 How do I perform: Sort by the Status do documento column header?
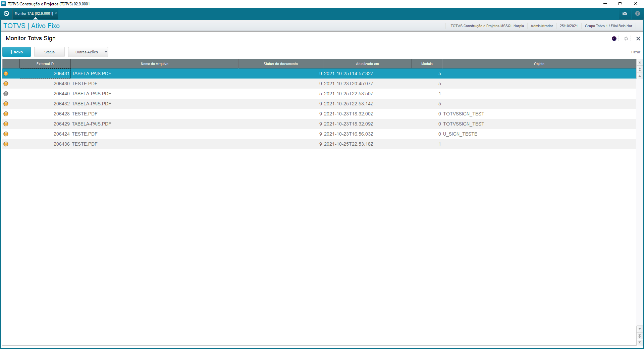click(280, 64)
